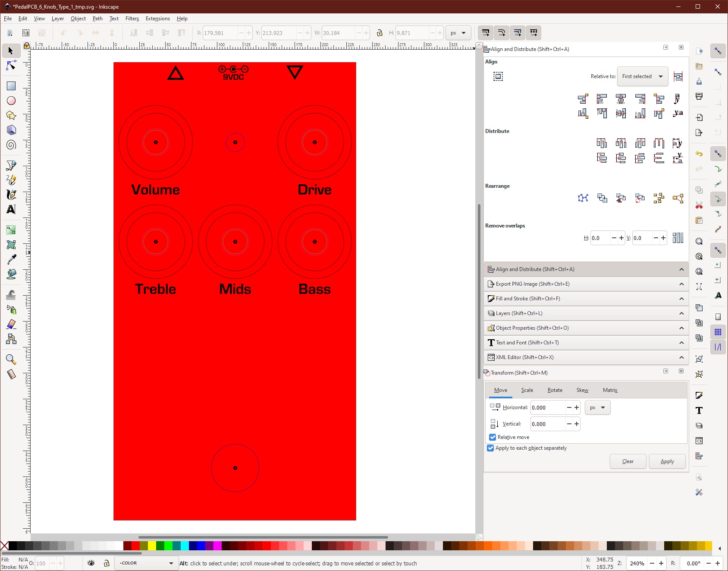Select the Spiral tool
Image resolution: width=728 pixels, height=571 pixels.
pyautogui.click(x=11, y=145)
